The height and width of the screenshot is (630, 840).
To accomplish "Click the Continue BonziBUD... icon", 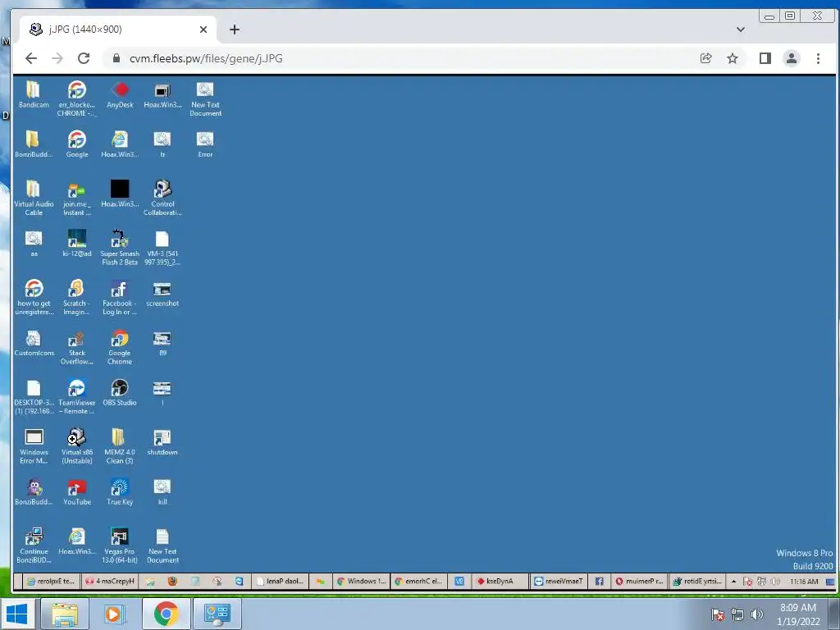I will (33, 546).
